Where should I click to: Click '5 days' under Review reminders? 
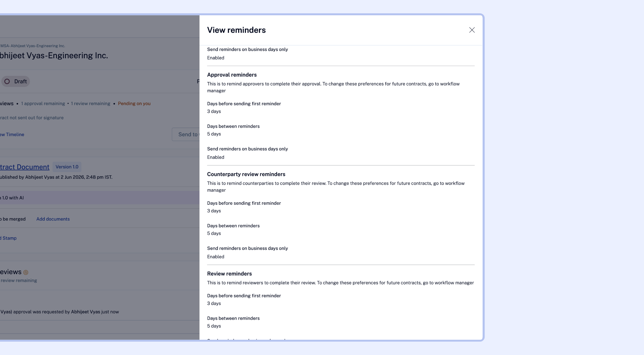tap(214, 326)
